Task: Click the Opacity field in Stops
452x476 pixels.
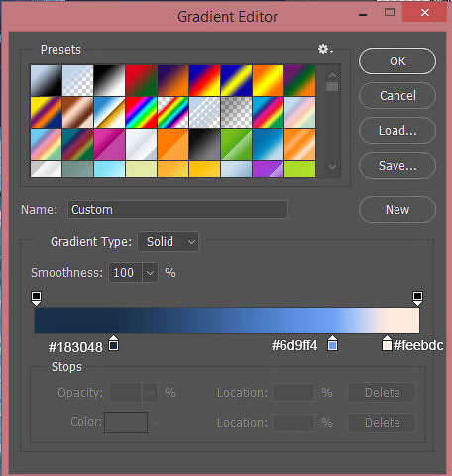Action: click(126, 393)
